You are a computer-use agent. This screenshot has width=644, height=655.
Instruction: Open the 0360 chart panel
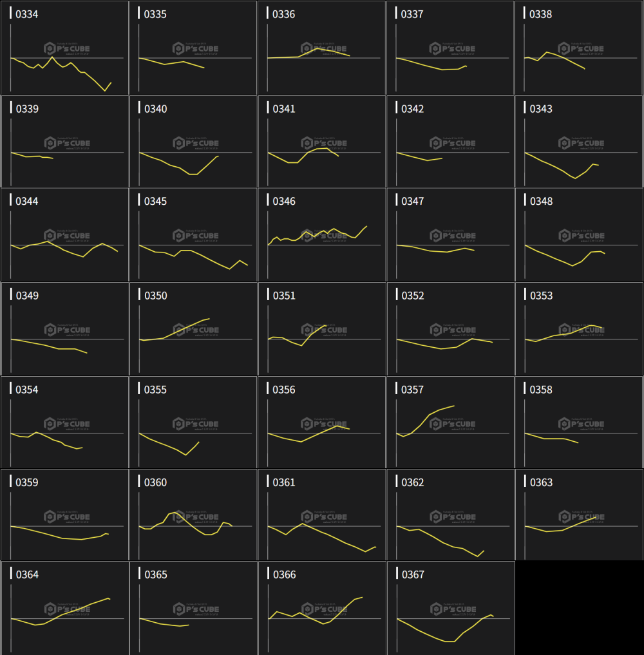[193, 515]
